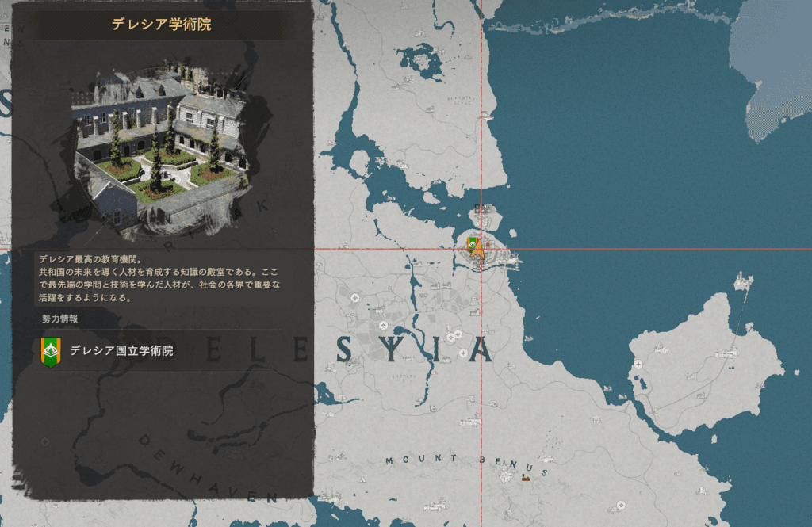Click the デレシア学術院 panel title
Image resolution: width=812 pixels, height=527 pixels.
(x=161, y=25)
